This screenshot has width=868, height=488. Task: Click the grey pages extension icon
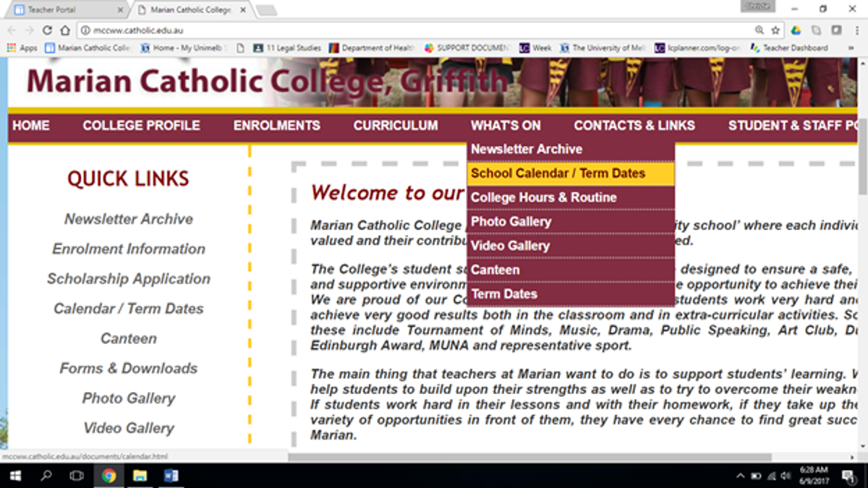click(816, 30)
